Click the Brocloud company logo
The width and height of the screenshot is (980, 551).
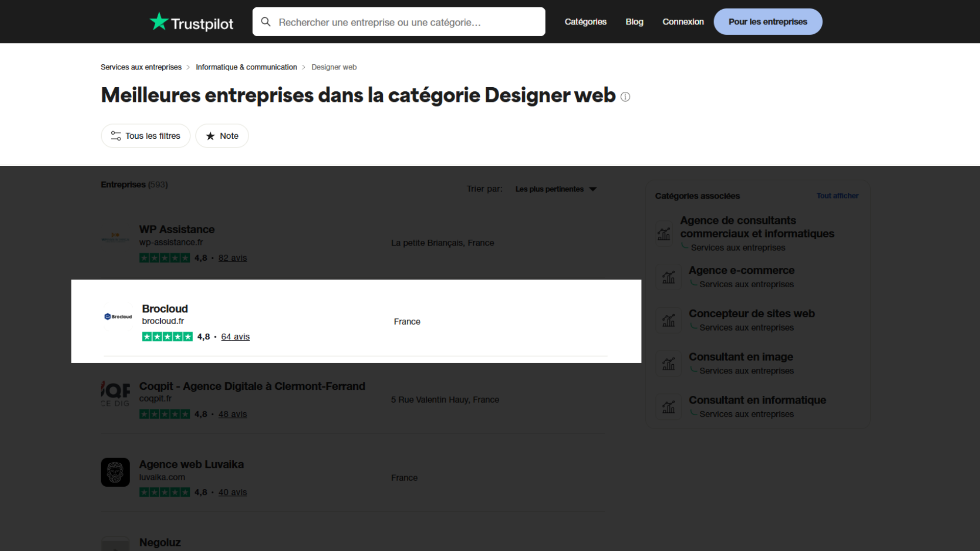tap(118, 316)
